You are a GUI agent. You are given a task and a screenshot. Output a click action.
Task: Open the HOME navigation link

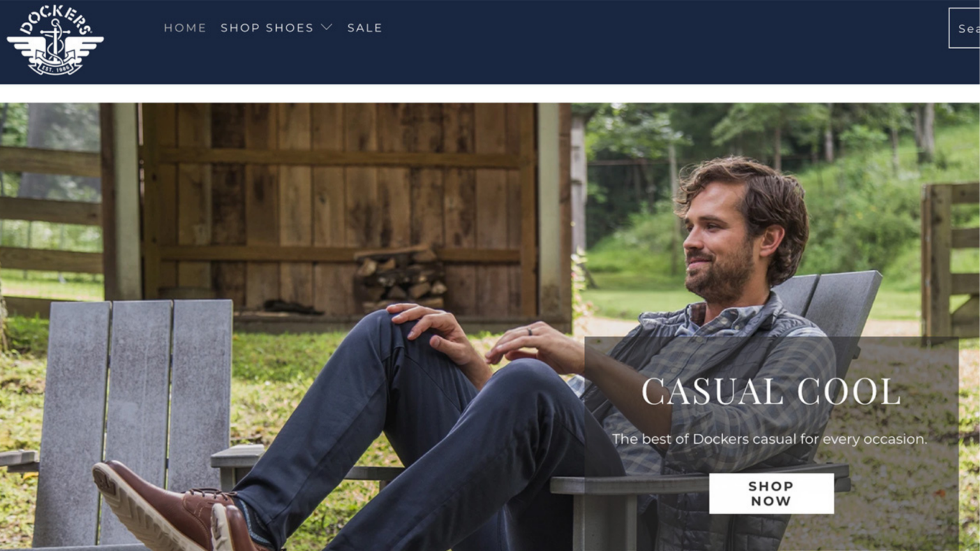pyautogui.click(x=185, y=27)
